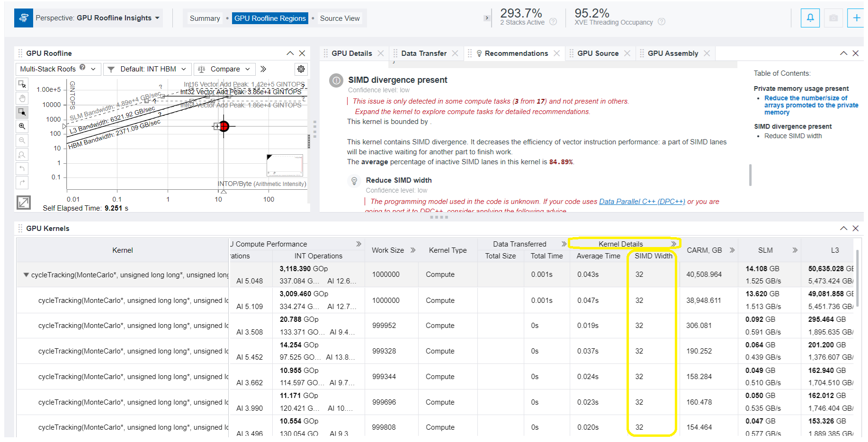The width and height of the screenshot is (868, 442).
Task: Activate the zoom-to-region tool
Action: (x=22, y=112)
